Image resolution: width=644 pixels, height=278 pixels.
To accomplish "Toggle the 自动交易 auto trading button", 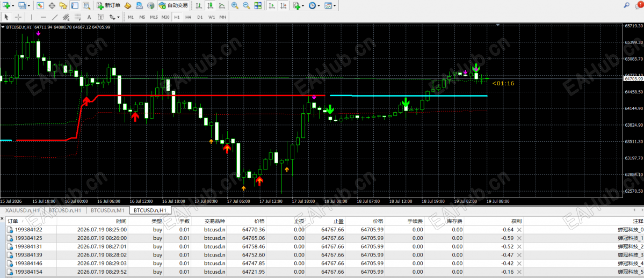I will (173, 6).
